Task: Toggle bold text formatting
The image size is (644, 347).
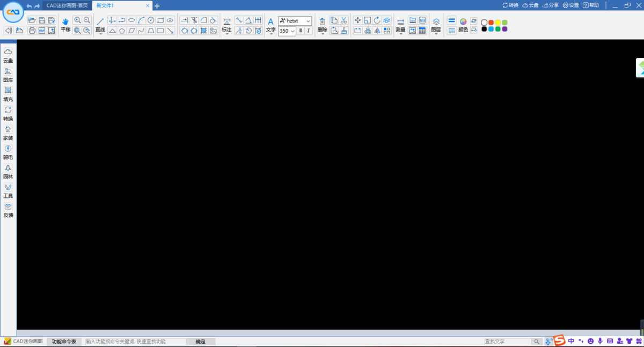Action: (300, 31)
